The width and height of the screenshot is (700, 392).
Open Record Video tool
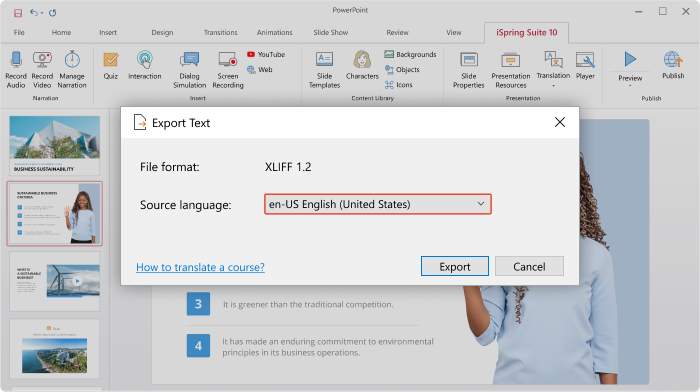click(x=42, y=70)
